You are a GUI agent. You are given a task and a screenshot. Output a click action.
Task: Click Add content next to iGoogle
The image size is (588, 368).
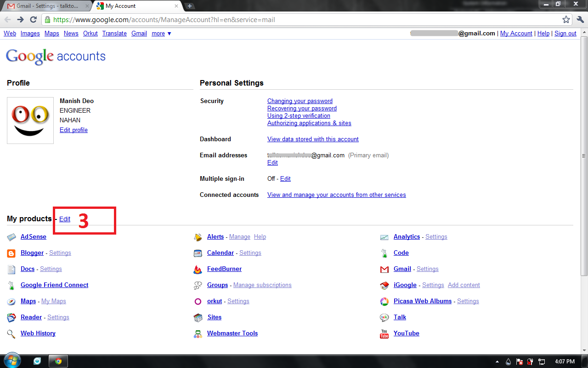464,285
